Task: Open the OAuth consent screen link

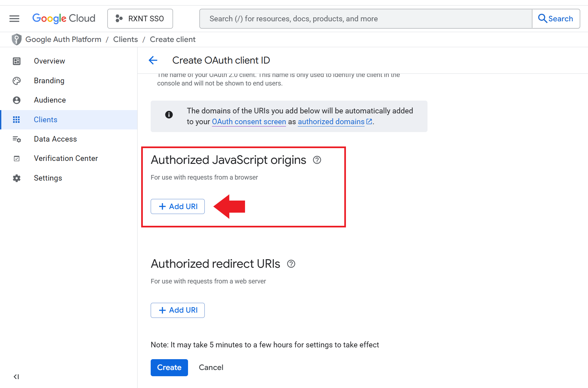Action: 249,122
